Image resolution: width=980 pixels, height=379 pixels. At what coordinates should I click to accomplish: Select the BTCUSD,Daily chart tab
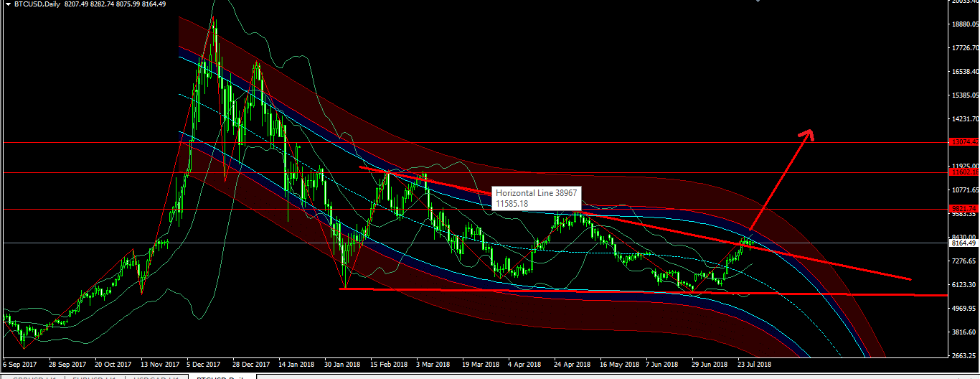(222, 377)
